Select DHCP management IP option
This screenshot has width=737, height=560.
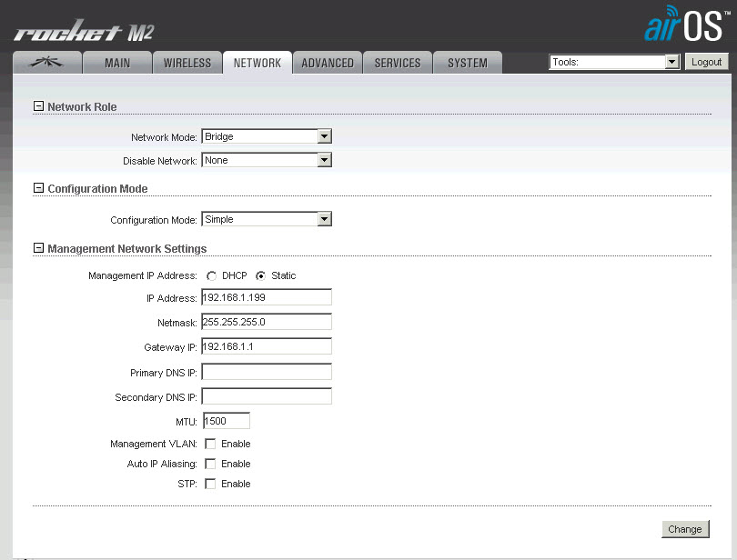click(212, 275)
